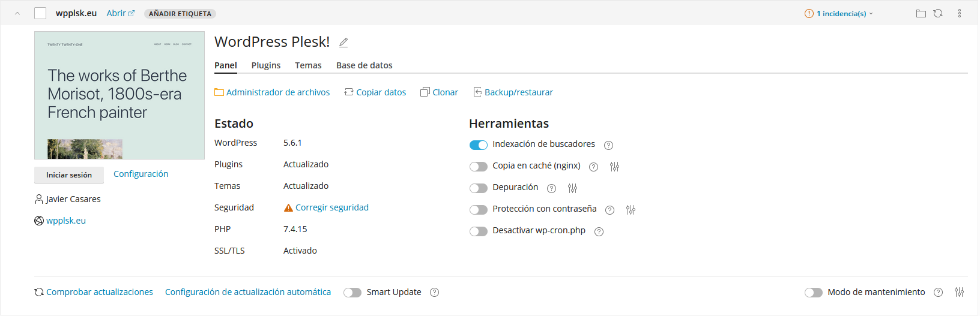980x316 pixels.
Task: Open help for Smart Update
Action: pyautogui.click(x=435, y=293)
